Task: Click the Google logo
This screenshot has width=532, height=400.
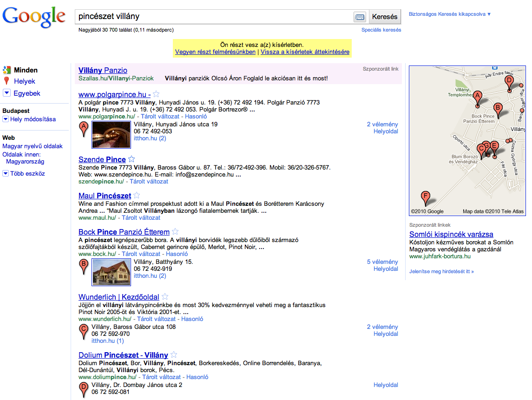Action: point(33,17)
